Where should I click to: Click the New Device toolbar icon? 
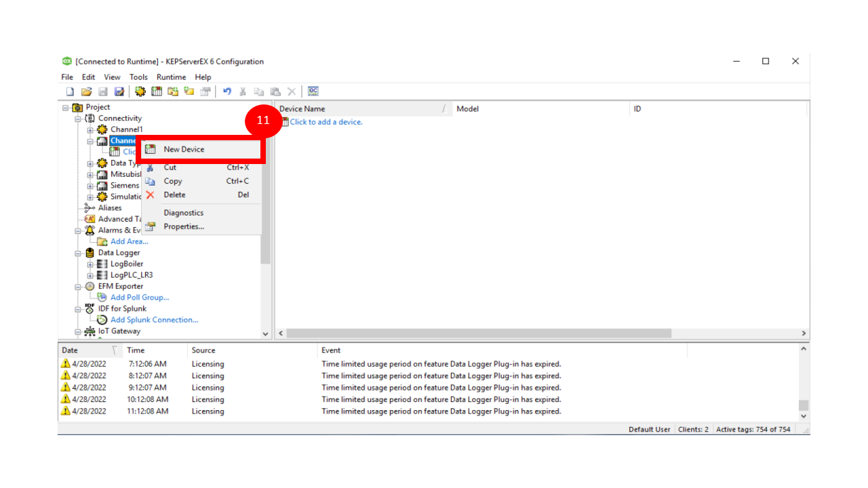click(x=157, y=91)
